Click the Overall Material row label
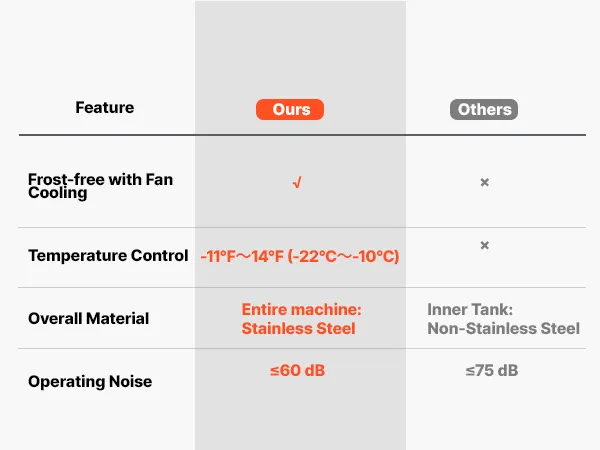600x450 pixels. click(88, 319)
